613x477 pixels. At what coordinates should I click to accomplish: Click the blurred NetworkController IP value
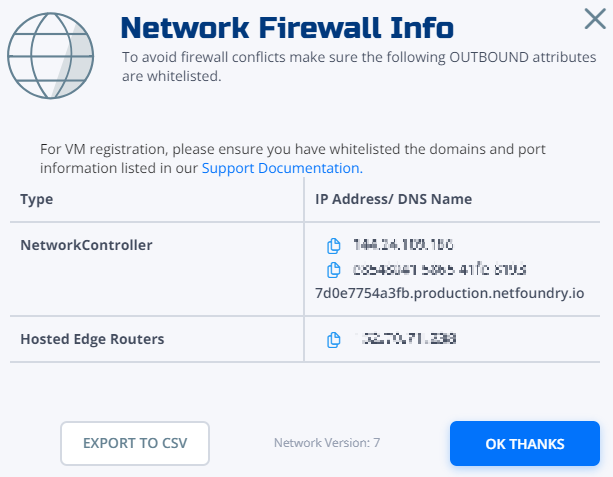403,245
